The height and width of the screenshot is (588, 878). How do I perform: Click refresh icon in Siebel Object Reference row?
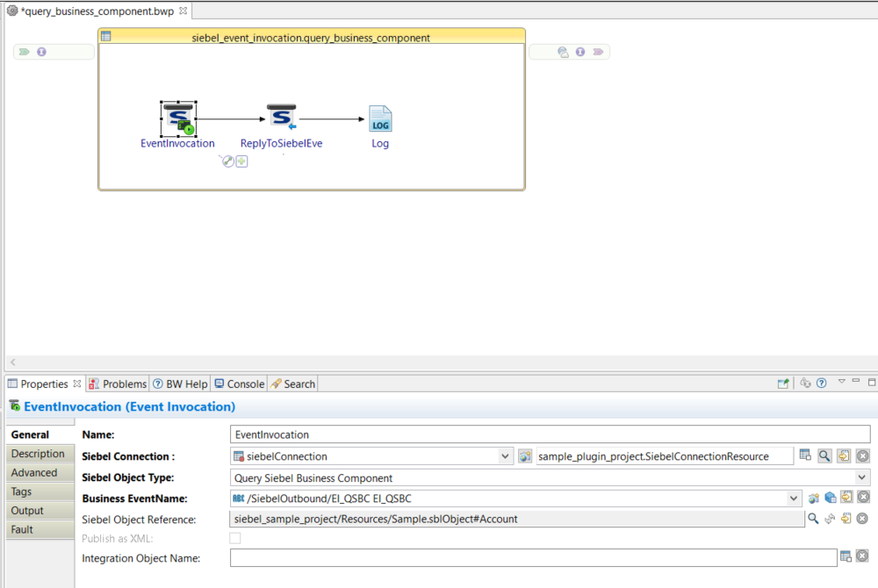point(830,519)
